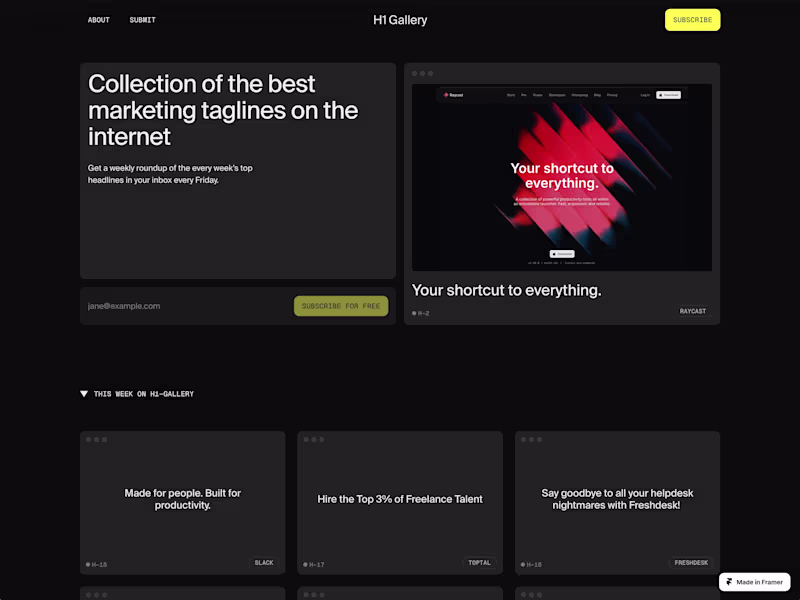
Task: Click the SUBSCRIBE FOR FREE button
Action: tap(341, 306)
